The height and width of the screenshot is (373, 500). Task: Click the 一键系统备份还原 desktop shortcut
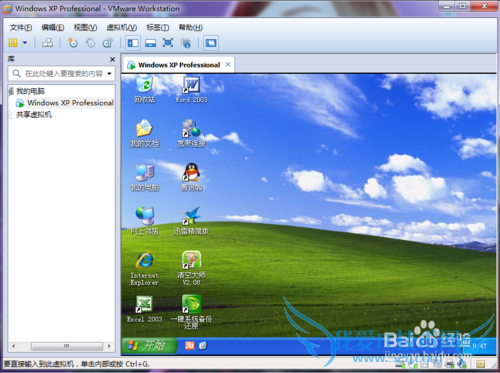191,312
